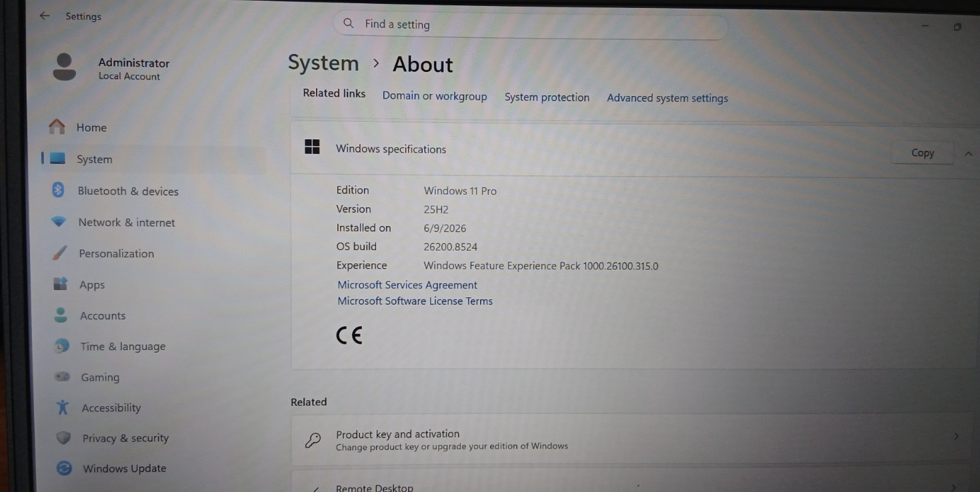Open Network & internet settings

coord(127,222)
